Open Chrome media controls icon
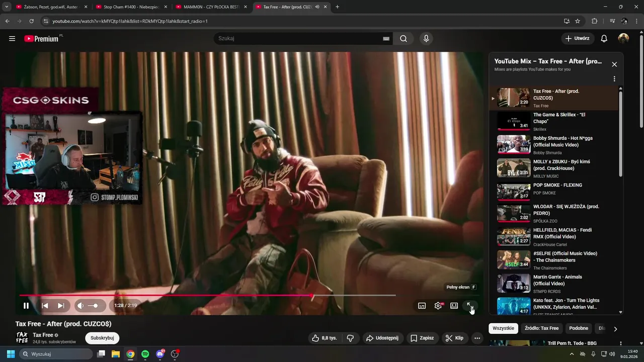This screenshot has width=644, height=362. tap(612, 21)
